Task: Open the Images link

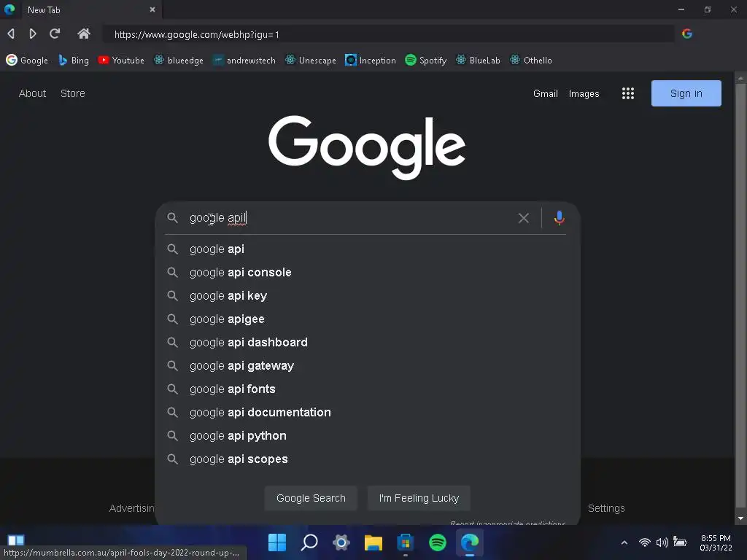Action: pos(584,93)
